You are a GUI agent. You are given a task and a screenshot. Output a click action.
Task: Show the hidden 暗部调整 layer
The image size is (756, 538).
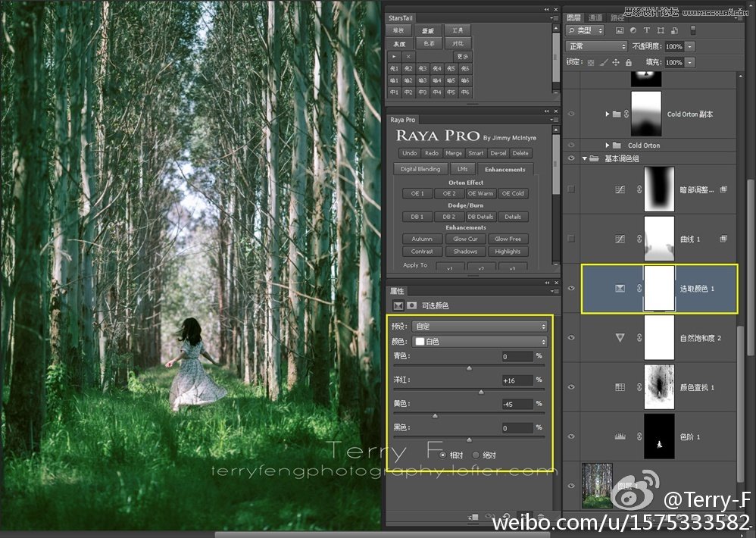(x=571, y=189)
